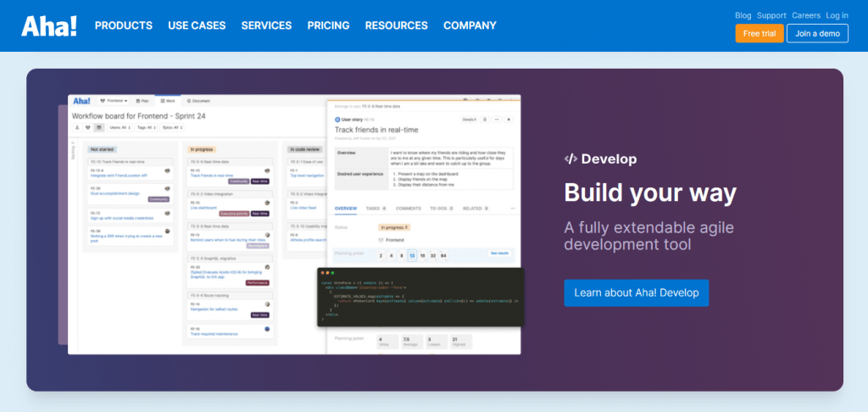Click the Build your way heading
Screen dimensions: 868x412
pos(650,192)
